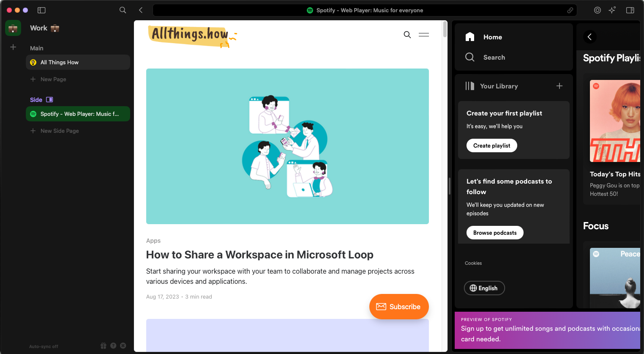Open the Peaceful playlist cover in Focus
The height and width of the screenshot is (354, 644).
[615, 278]
